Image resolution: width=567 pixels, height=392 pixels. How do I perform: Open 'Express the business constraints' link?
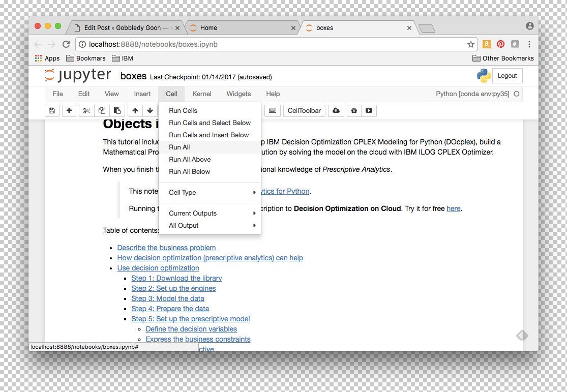tap(198, 339)
